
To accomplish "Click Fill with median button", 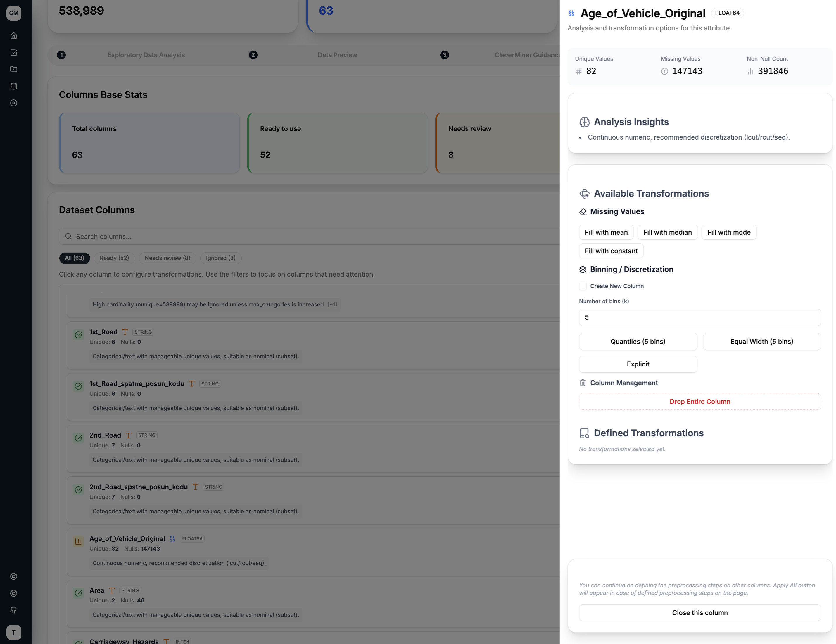I will coord(667,232).
